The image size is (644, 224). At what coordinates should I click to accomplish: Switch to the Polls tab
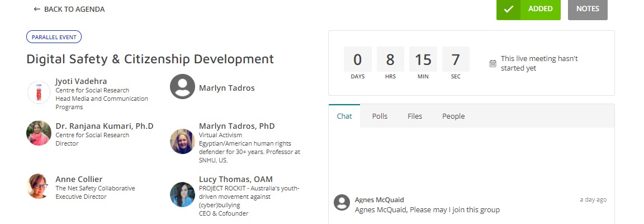380,116
